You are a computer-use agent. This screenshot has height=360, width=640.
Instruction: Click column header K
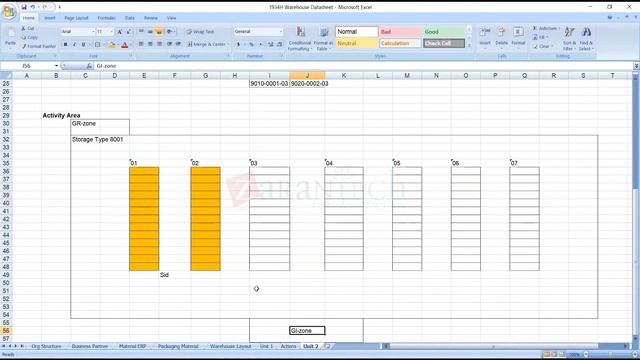point(344,76)
